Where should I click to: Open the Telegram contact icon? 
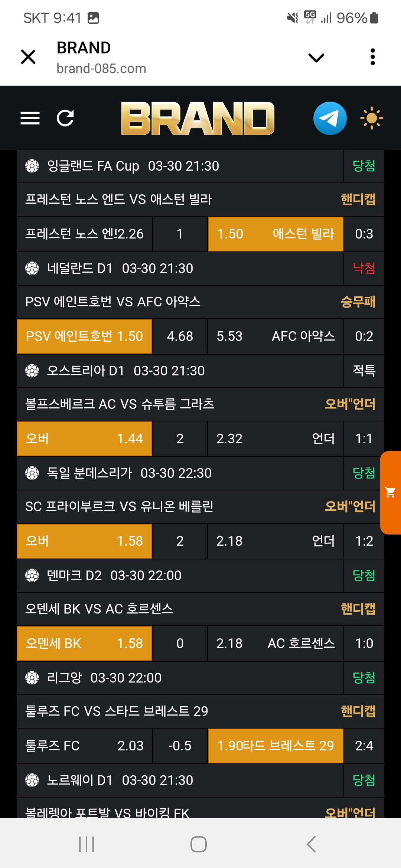[x=330, y=118]
